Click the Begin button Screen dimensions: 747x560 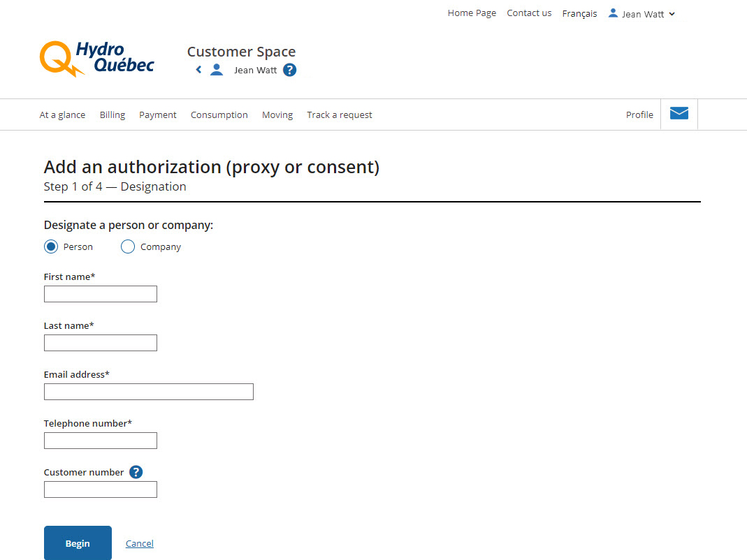click(78, 543)
